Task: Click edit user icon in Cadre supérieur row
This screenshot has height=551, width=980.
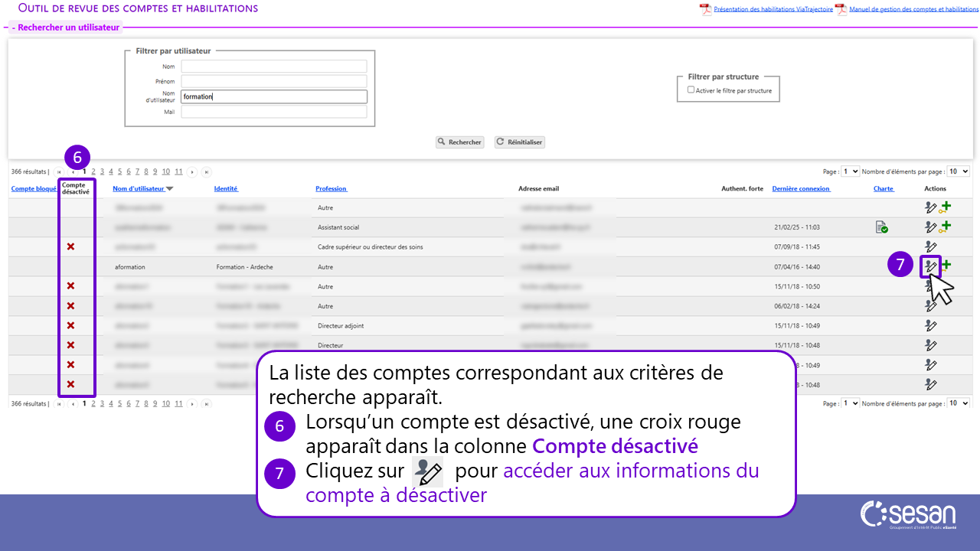Action: [x=931, y=246]
